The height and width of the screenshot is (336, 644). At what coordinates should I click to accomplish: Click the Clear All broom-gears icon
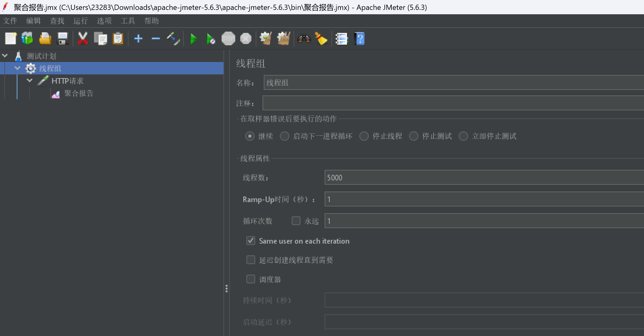[283, 39]
